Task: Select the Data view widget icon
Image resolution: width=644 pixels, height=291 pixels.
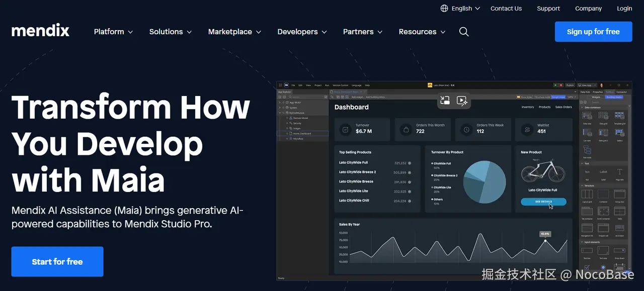Action: point(587,116)
